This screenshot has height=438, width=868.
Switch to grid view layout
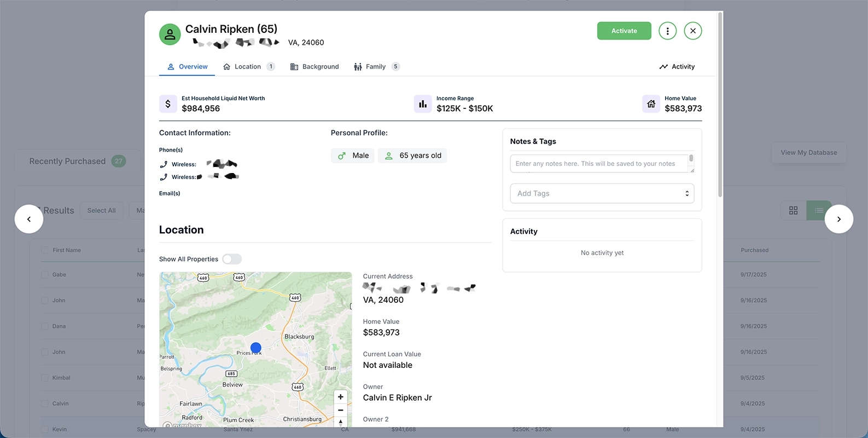tap(793, 211)
